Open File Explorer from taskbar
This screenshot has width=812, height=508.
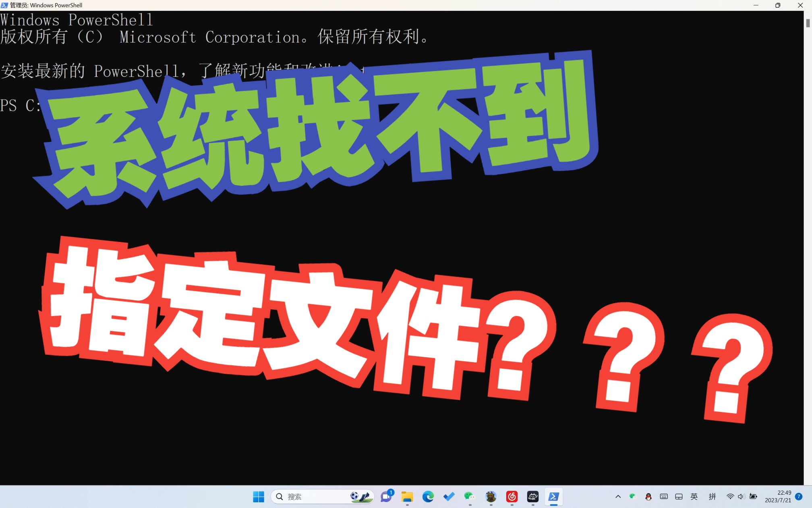pos(407,497)
